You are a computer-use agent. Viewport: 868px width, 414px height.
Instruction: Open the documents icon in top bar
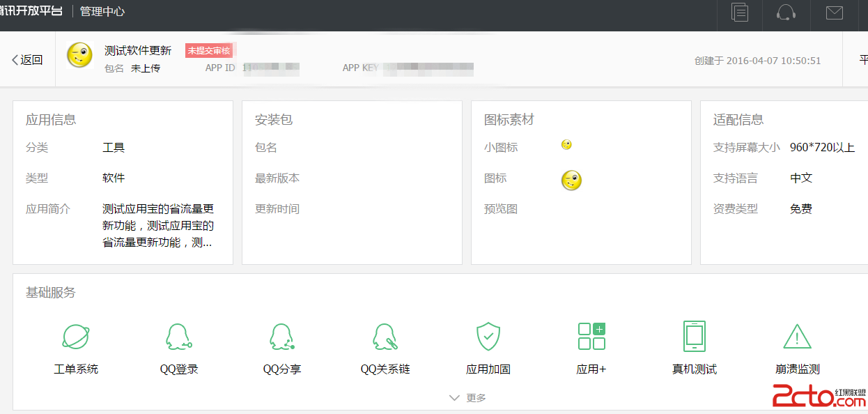pyautogui.click(x=740, y=13)
